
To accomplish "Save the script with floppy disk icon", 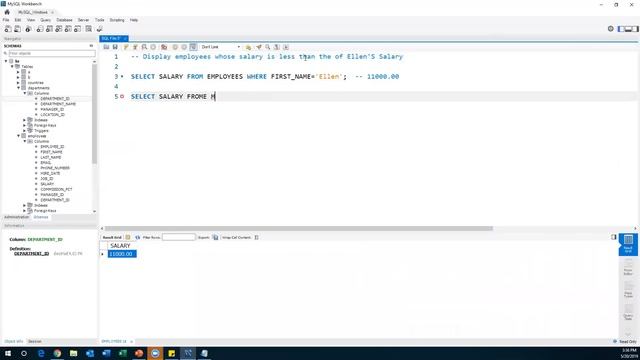I will (115, 47).
